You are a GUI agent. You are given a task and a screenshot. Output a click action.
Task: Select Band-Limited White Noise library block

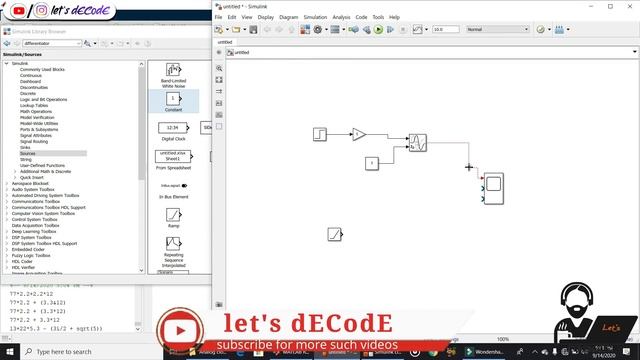tap(173, 75)
